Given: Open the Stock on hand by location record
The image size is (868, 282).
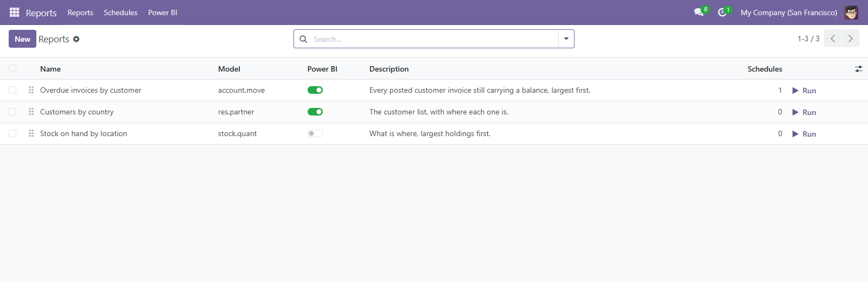Looking at the screenshot, I should click(84, 133).
